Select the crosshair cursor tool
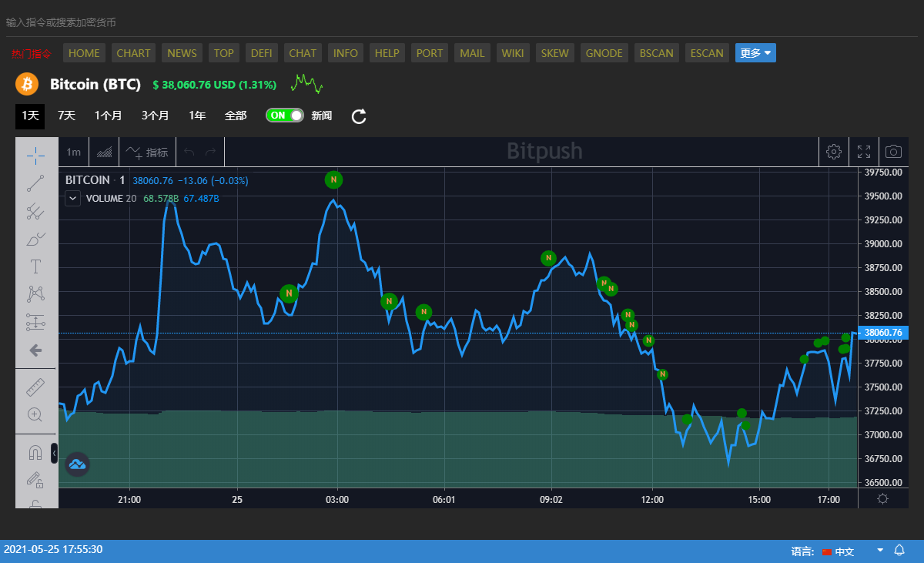This screenshot has width=924, height=563. point(35,156)
